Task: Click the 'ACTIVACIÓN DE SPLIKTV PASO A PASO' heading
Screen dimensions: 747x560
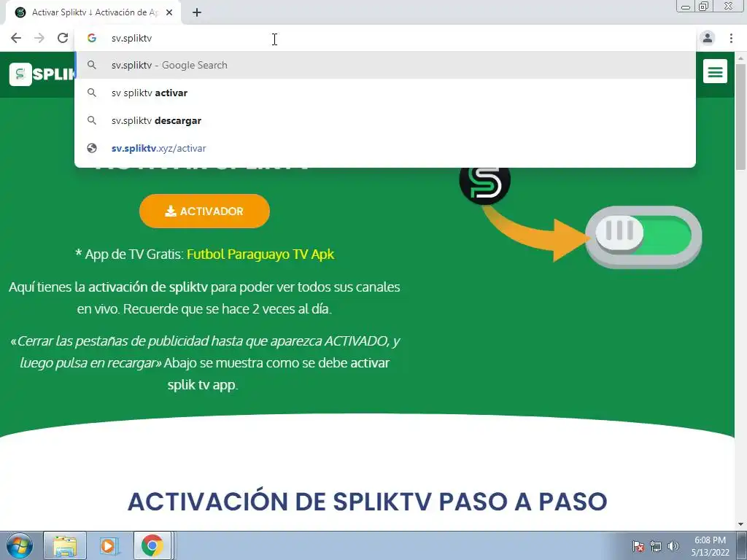Action: tap(368, 501)
